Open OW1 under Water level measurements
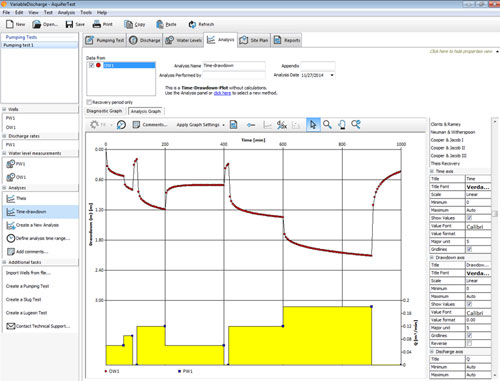 click(x=16, y=177)
